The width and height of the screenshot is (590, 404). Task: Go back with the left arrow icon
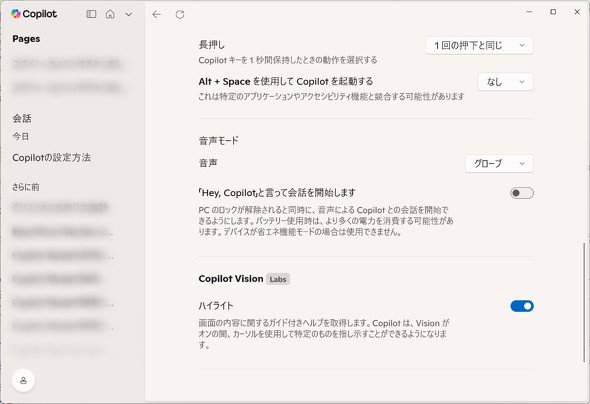point(157,15)
